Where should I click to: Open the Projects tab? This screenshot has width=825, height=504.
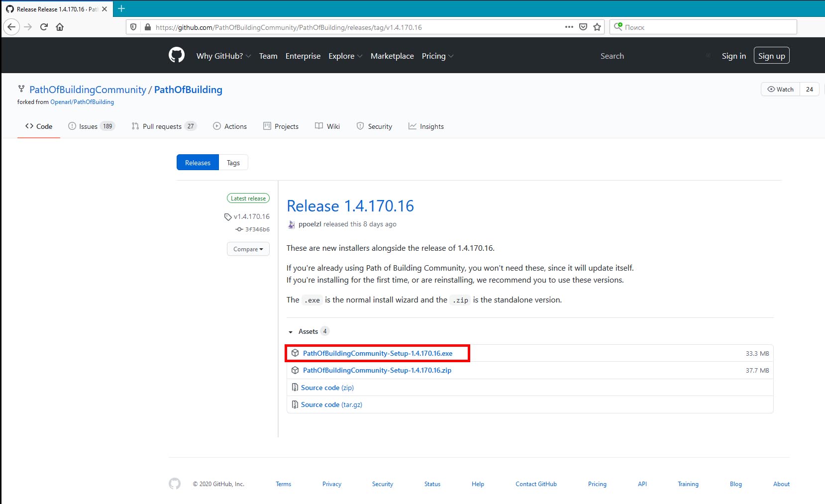[281, 126]
